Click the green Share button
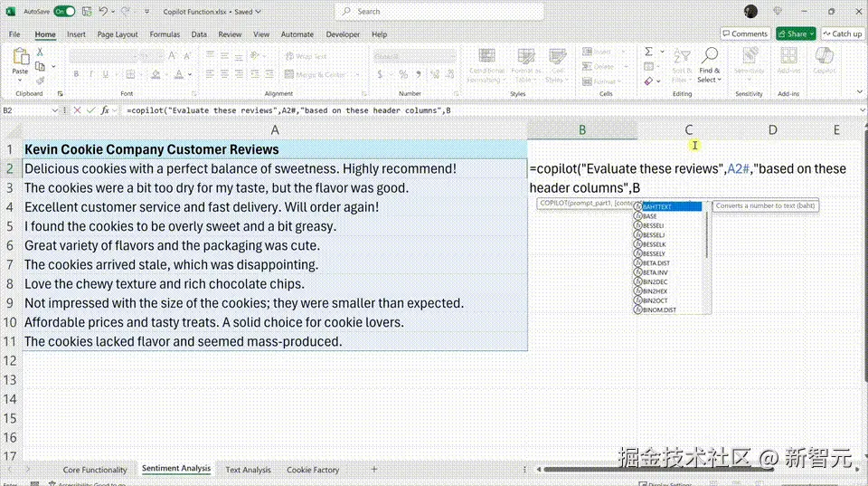This screenshot has width=868, height=486. [796, 33]
